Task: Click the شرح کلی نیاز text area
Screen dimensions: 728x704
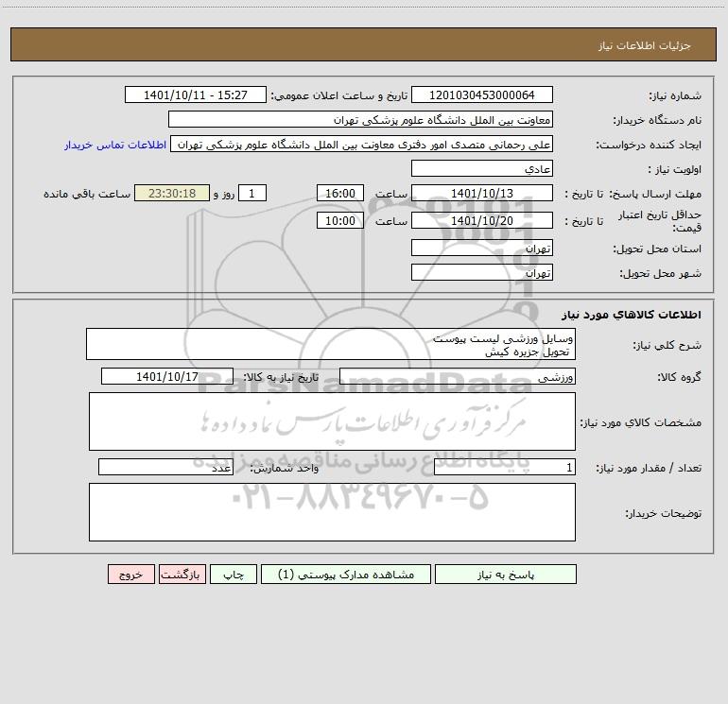Action: click(x=331, y=344)
